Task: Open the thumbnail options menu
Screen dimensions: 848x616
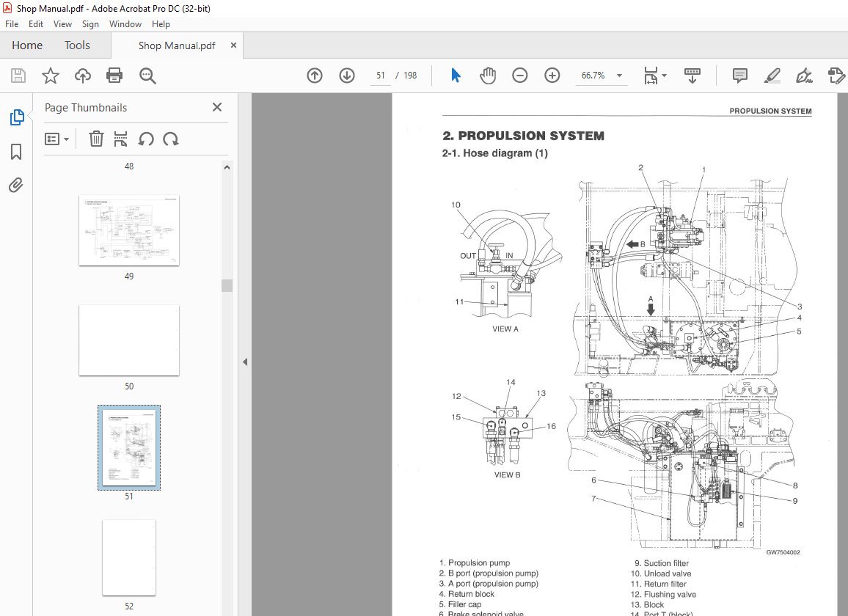Action: pos(56,139)
